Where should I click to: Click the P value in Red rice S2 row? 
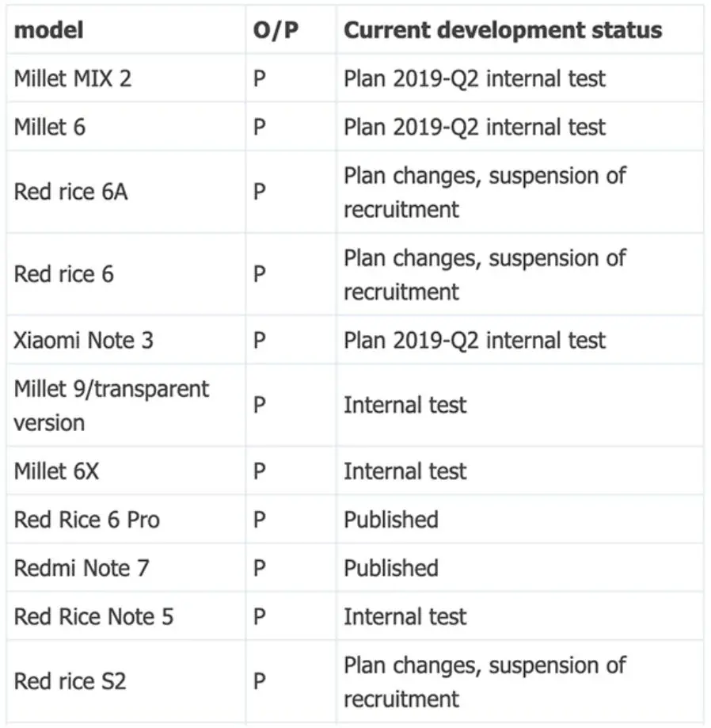pyautogui.click(x=260, y=681)
